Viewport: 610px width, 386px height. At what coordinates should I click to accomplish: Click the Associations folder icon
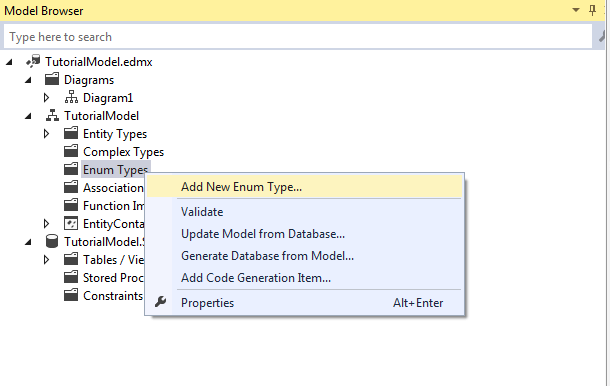point(71,187)
